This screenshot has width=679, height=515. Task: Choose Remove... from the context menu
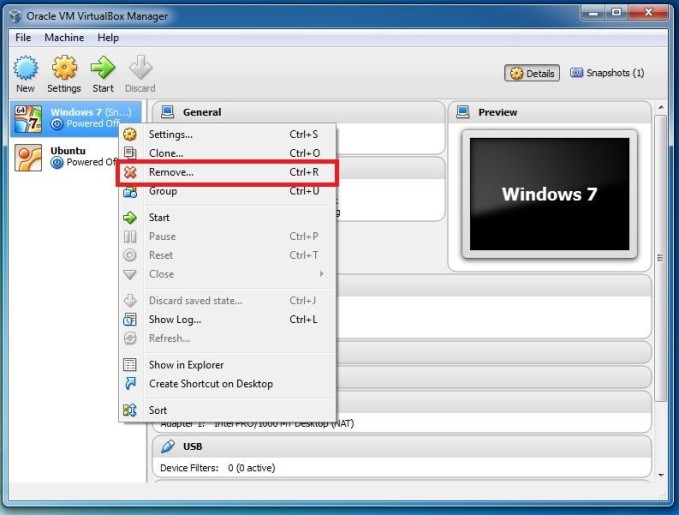pos(227,172)
